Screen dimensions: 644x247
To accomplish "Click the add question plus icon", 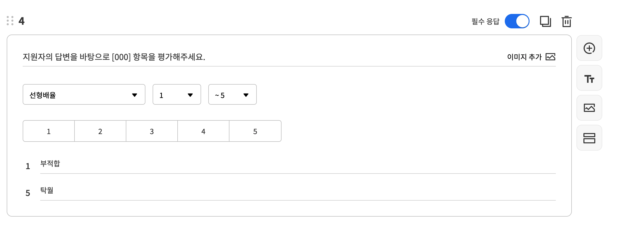I will (x=589, y=48).
